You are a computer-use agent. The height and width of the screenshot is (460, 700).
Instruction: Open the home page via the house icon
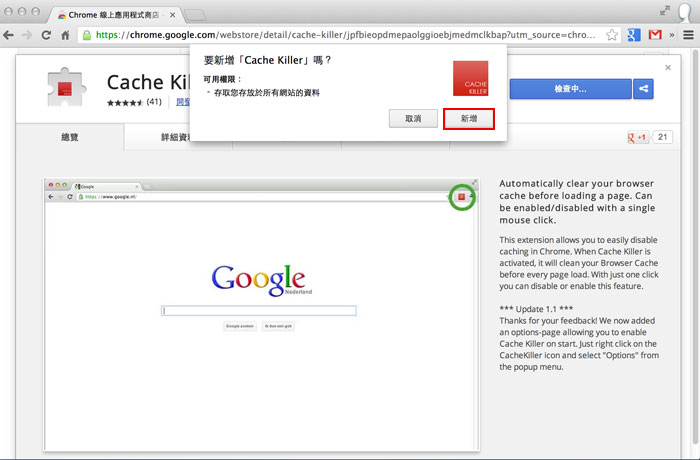pyautogui.click(x=65, y=35)
